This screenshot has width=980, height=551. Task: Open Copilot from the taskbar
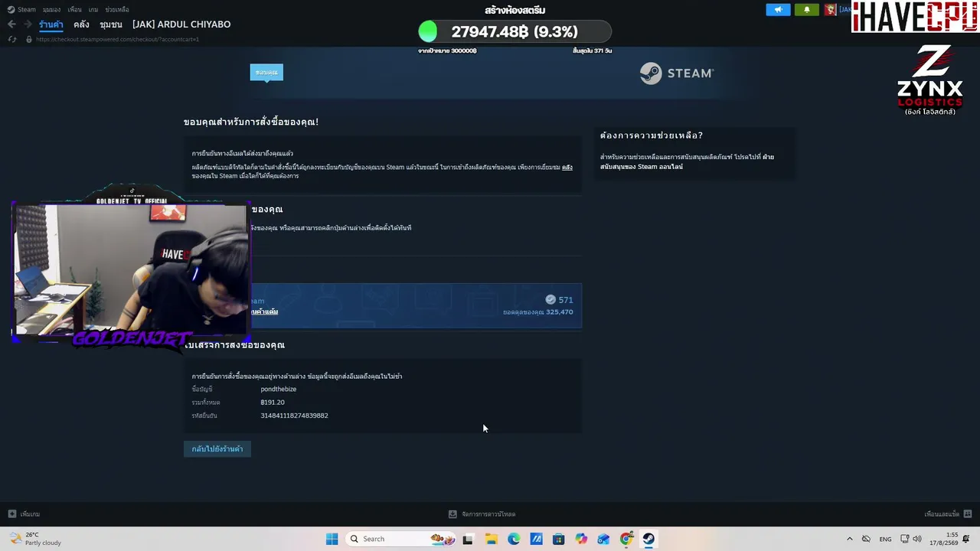tap(581, 539)
